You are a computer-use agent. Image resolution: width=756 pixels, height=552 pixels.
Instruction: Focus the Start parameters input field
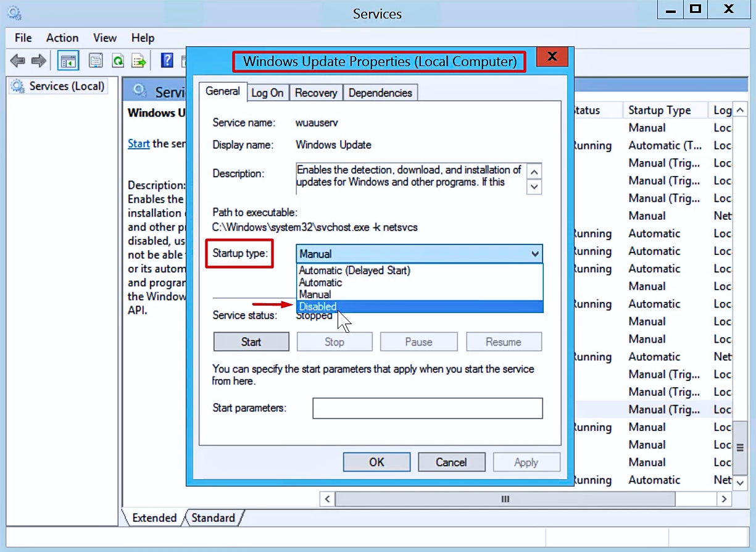pyautogui.click(x=428, y=408)
